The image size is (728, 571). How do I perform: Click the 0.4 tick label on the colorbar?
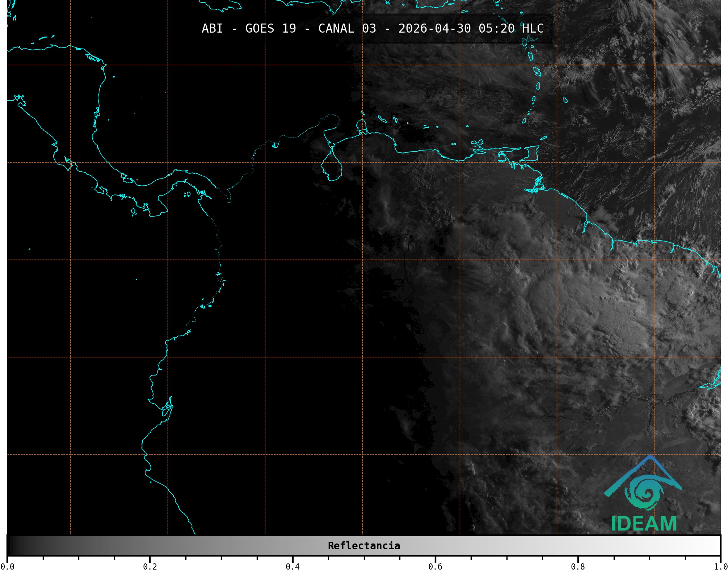293,566
